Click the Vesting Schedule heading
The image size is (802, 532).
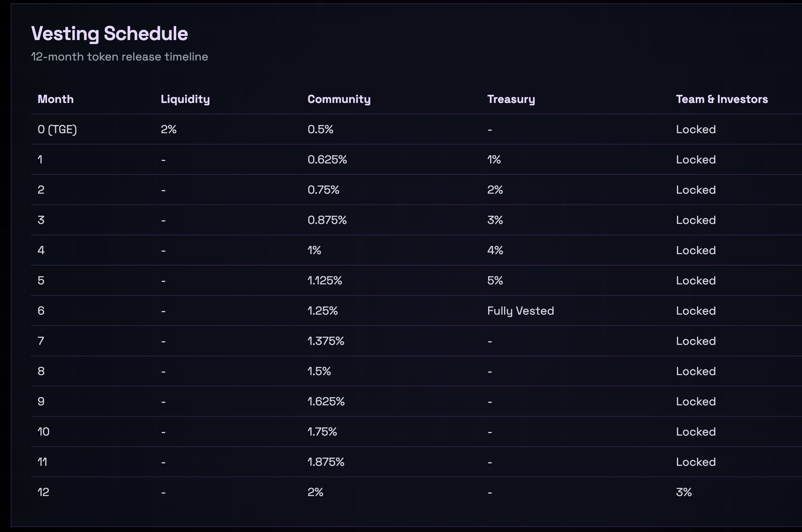(x=110, y=34)
